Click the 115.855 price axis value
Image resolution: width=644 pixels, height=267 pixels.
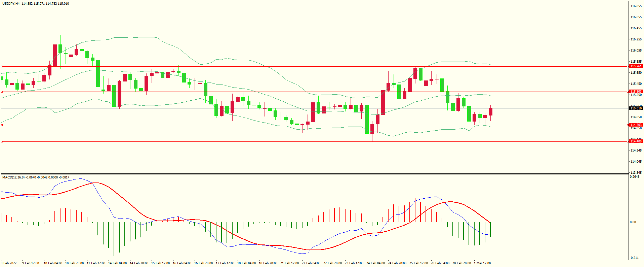[x=636, y=62]
